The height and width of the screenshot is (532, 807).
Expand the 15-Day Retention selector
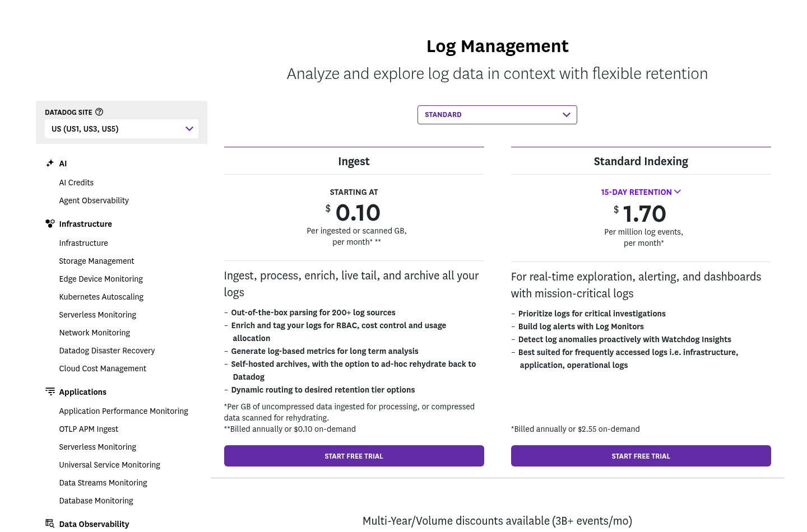click(x=641, y=192)
